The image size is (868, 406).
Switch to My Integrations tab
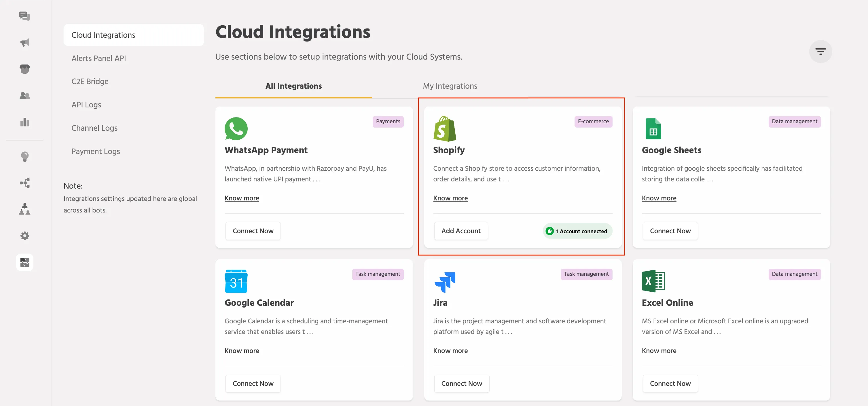click(450, 86)
